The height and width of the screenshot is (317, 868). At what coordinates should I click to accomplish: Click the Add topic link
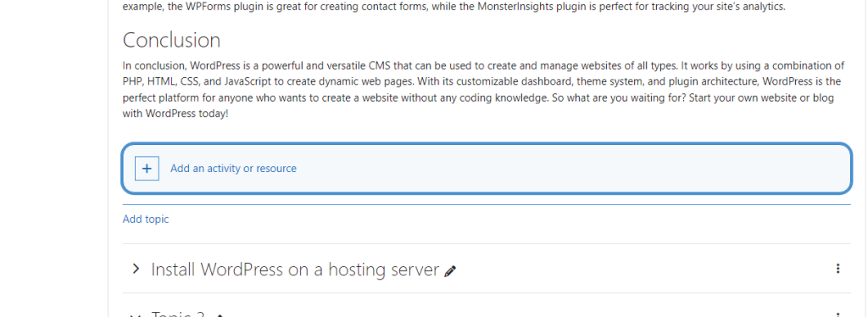point(146,219)
